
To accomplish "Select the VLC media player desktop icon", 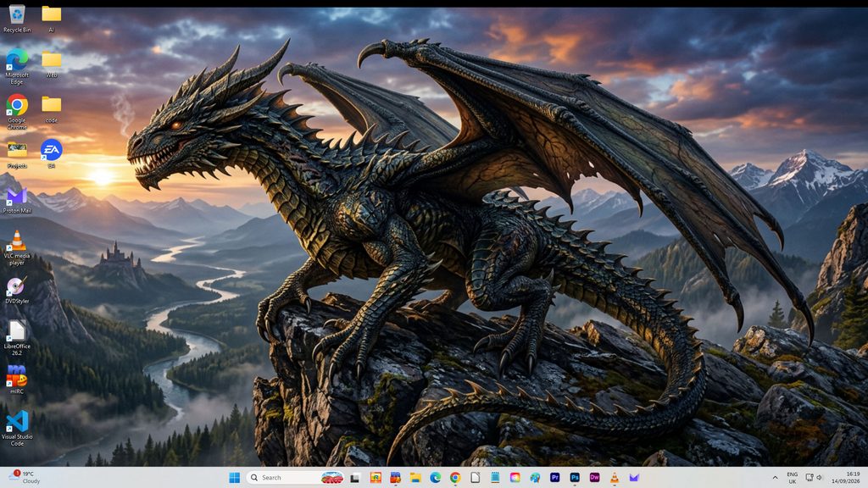I will (17, 247).
